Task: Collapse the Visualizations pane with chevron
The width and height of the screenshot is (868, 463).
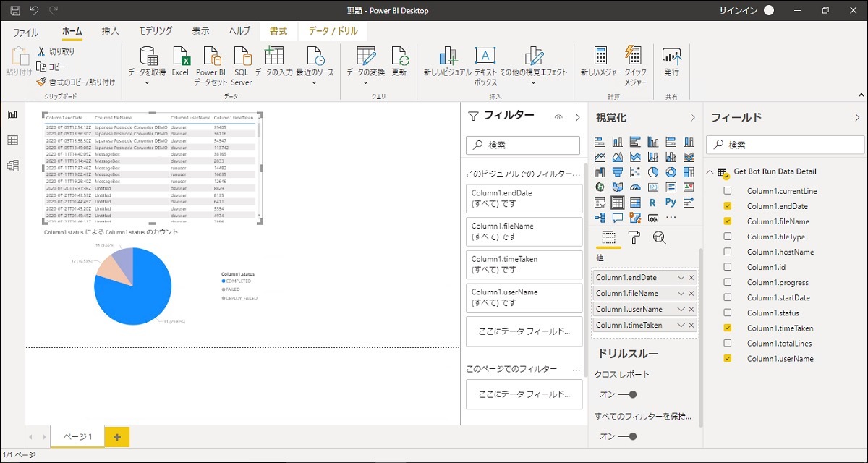Action: (x=692, y=117)
